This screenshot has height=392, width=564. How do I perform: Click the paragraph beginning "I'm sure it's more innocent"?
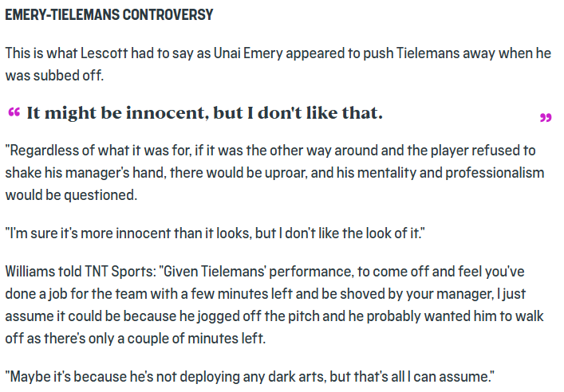(213, 234)
